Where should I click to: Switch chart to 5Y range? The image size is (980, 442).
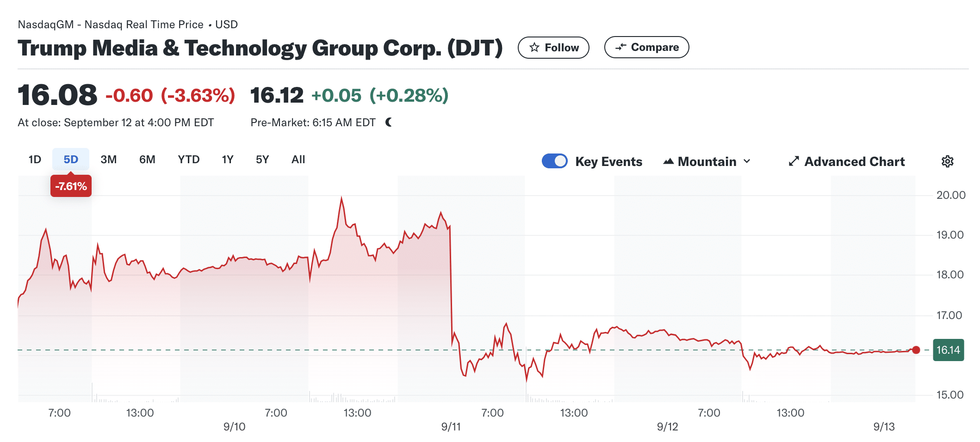click(262, 160)
